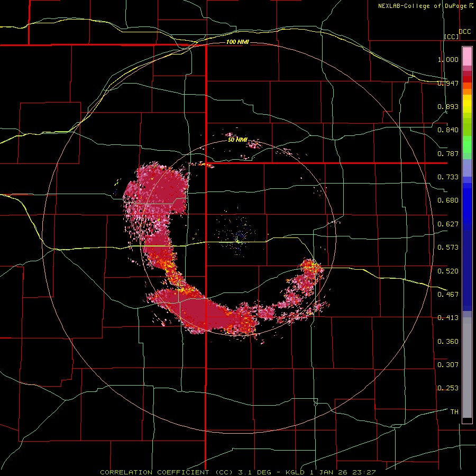
Task: Click the TH threshold label
Action: coord(454,411)
